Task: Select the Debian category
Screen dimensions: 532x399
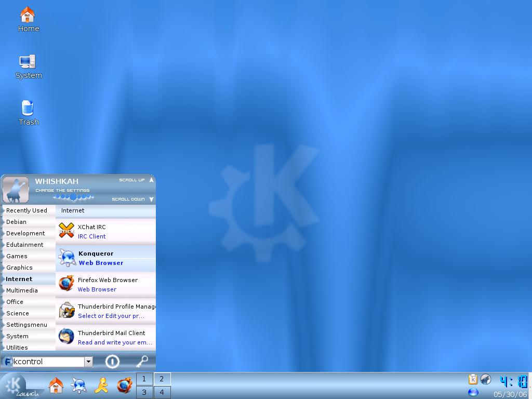Action: (29, 222)
